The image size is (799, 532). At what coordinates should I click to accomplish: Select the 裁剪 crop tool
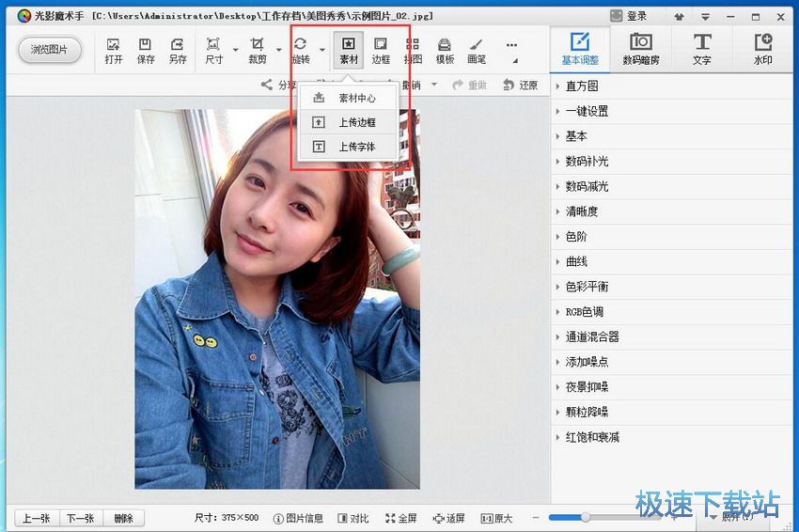coord(258,51)
